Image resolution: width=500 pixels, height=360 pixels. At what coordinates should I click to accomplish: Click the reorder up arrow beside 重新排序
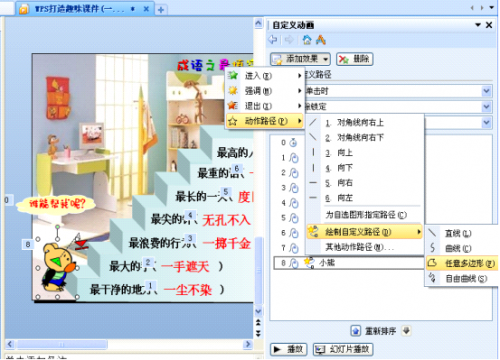[x=356, y=331]
